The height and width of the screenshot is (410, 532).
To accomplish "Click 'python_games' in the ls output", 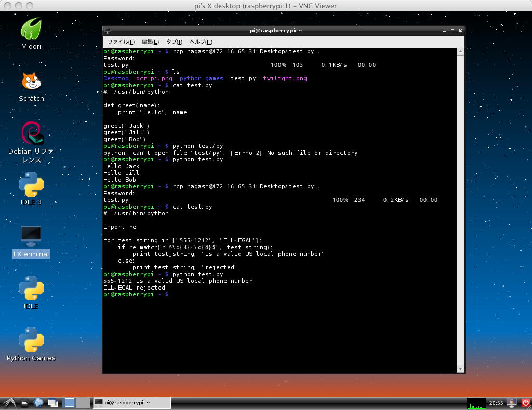I will tap(201, 78).
